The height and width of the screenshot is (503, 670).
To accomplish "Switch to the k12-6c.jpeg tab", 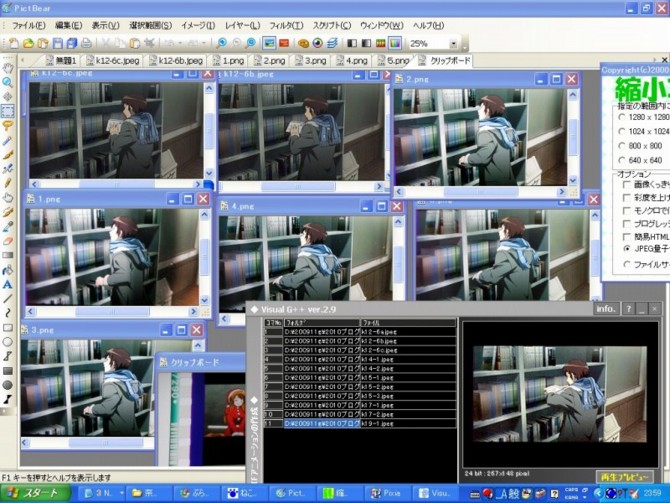I will [113, 61].
